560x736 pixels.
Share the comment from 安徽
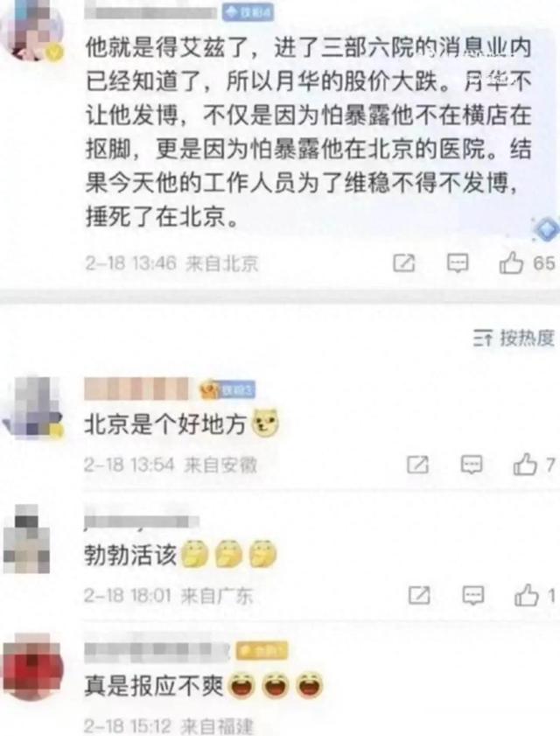[417, 465]
